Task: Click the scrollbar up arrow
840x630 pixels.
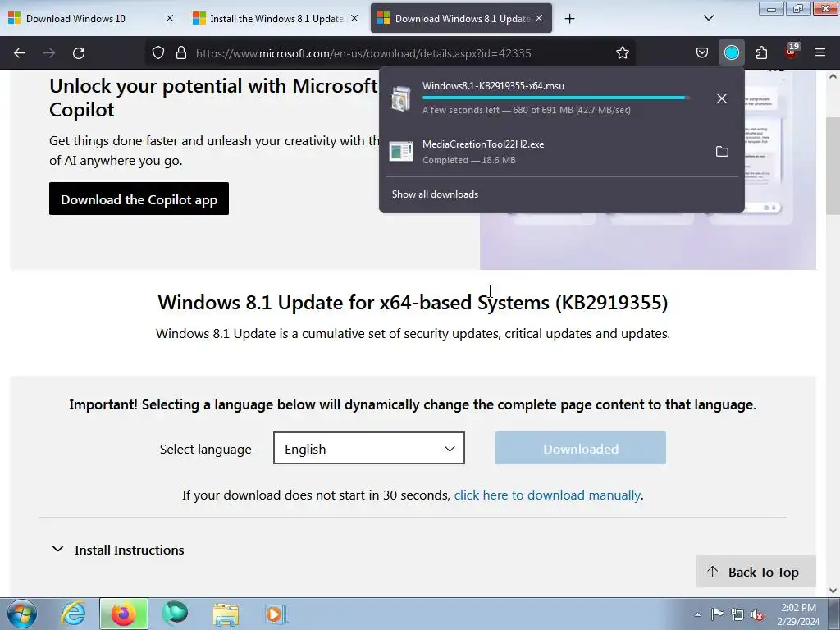Action: point(833,76)
